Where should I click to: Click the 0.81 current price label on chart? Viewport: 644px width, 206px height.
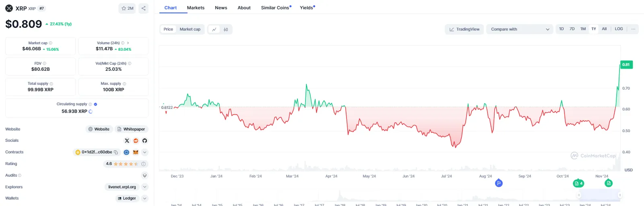(626, 65)
